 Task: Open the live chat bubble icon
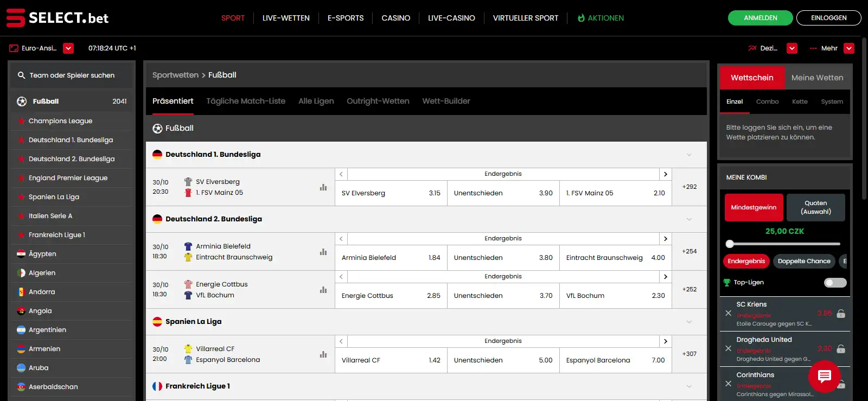click(x=825, y=375)
